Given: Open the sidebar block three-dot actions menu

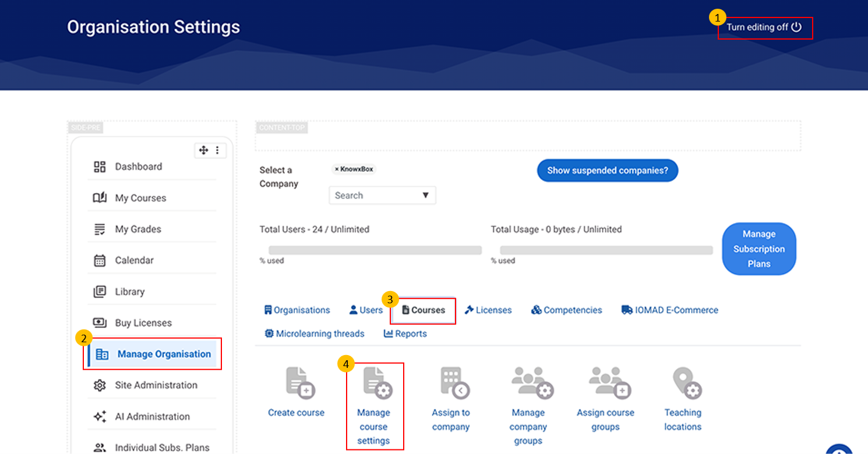Looking at the screenshot, I should tap(217, 150).
